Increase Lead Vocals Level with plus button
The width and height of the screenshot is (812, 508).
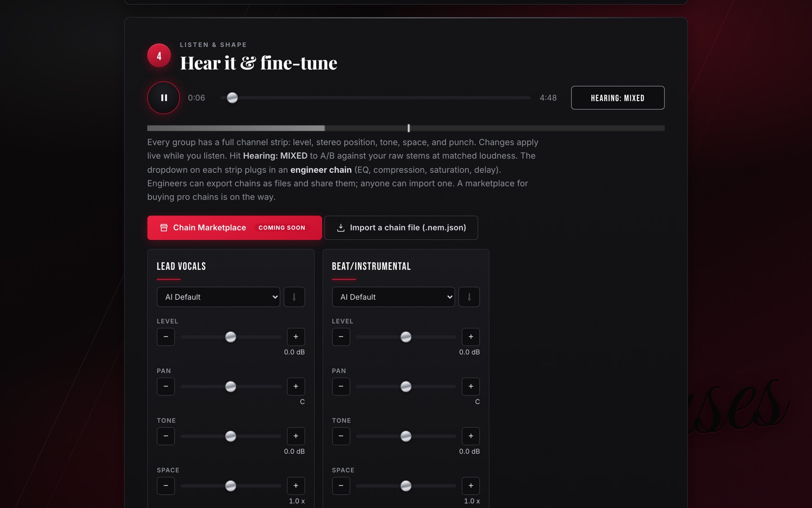coord(296,337)
